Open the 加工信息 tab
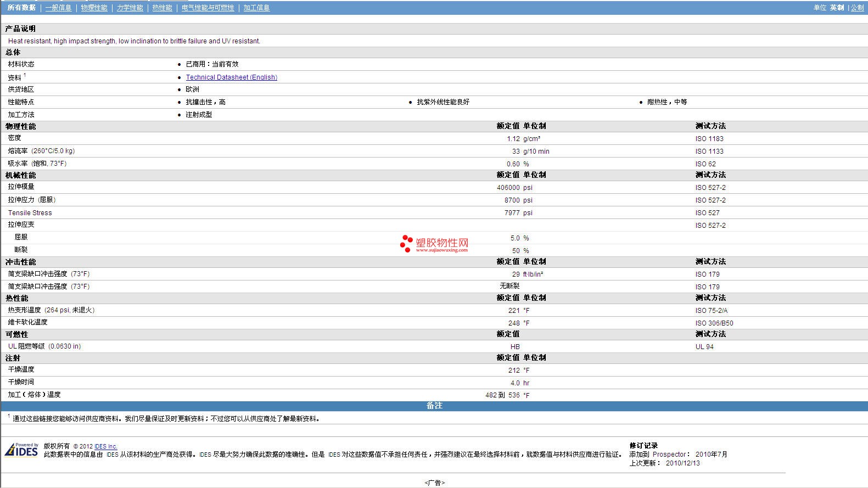This screenshot has height=488, width=868. (256, 8)
